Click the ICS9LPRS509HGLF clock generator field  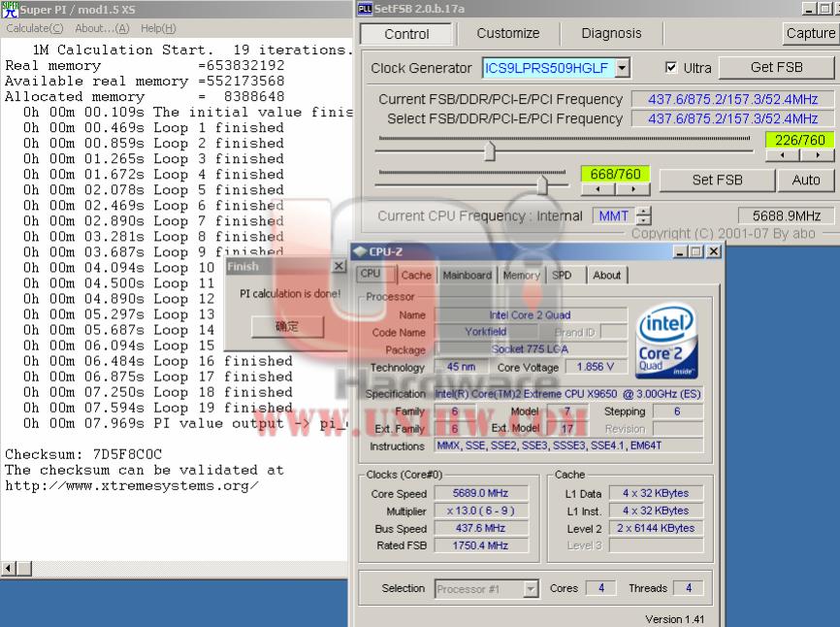tap(548, 68)
